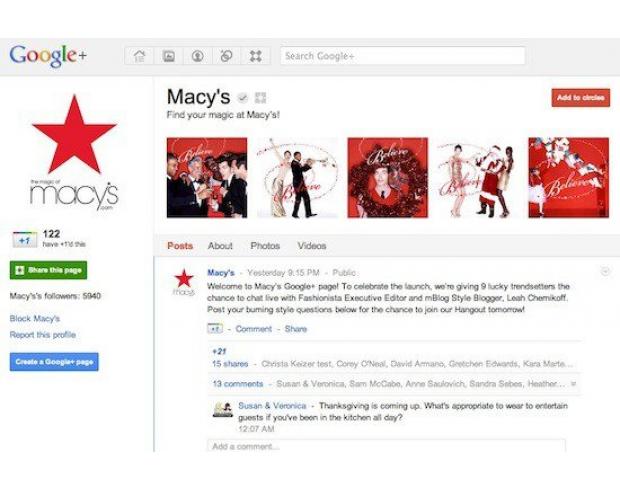Open the Report this profile link
The image size is (620, 490).
click(43, 335)
